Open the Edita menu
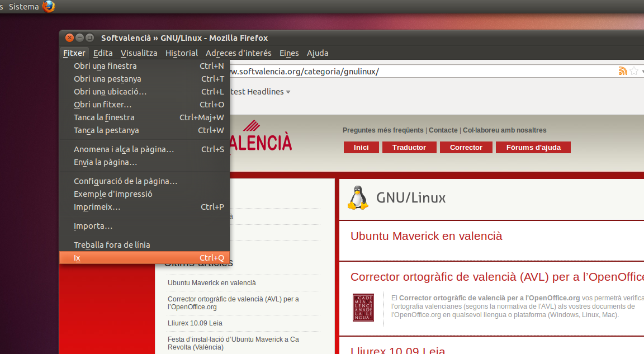Viewport: 644px width, 354px height. coord(103,53)
